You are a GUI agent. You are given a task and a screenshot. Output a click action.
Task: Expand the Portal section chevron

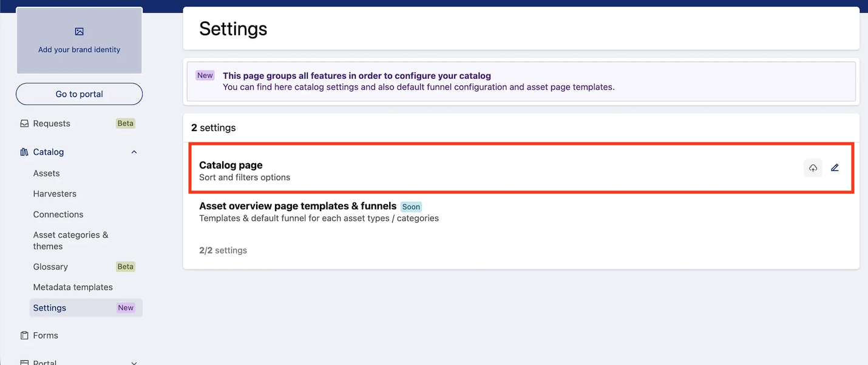[134, 363]
